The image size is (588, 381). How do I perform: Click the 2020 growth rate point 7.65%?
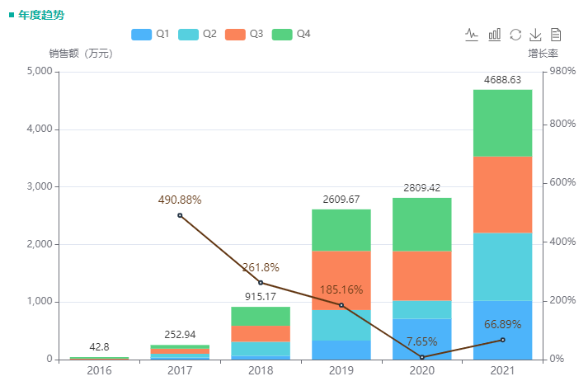(x=422, y=357)
